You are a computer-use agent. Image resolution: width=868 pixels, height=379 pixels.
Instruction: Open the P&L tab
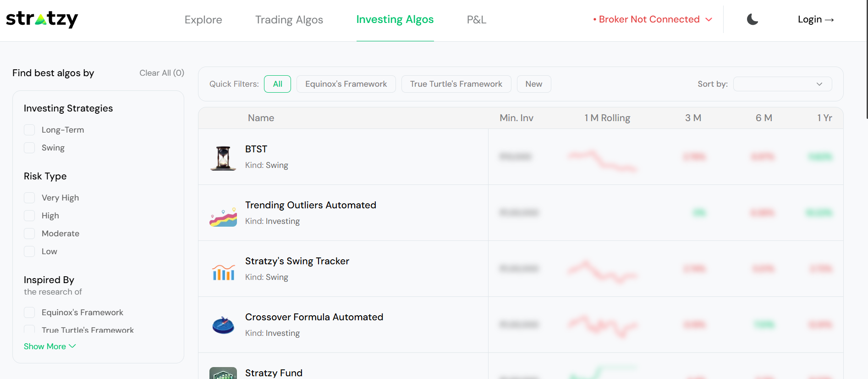coord(476,20)
